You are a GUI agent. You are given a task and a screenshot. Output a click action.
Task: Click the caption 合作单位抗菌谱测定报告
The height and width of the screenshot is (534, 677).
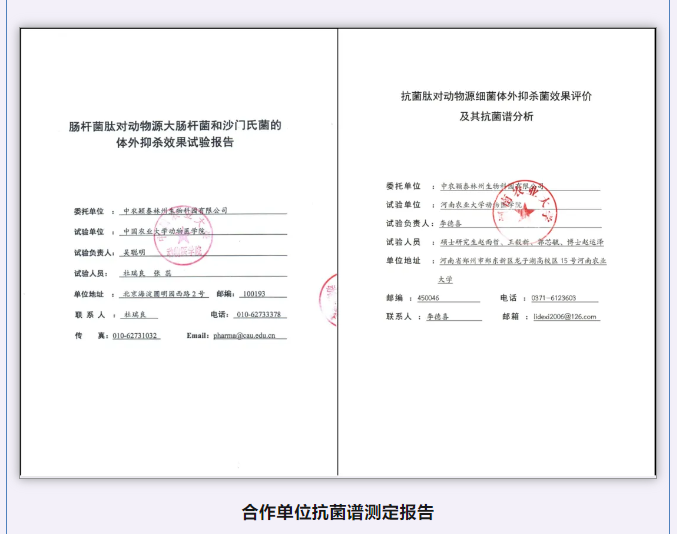point(338,512)
